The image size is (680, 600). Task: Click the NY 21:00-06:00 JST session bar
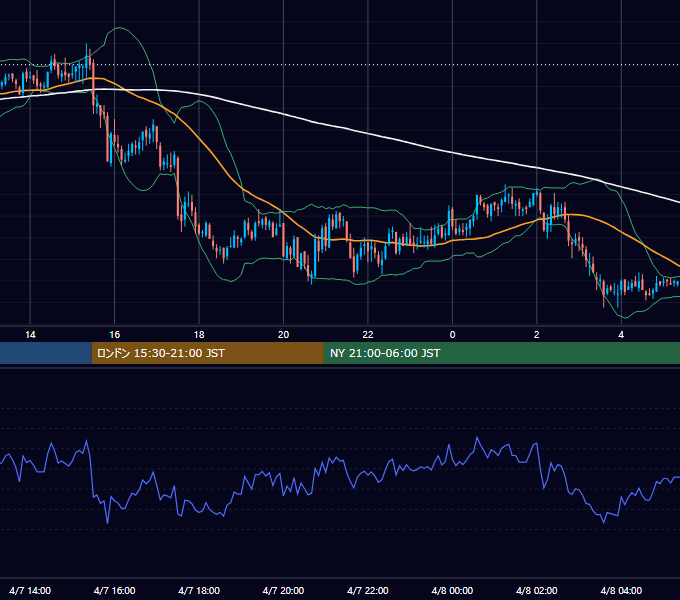click(502, 353)
